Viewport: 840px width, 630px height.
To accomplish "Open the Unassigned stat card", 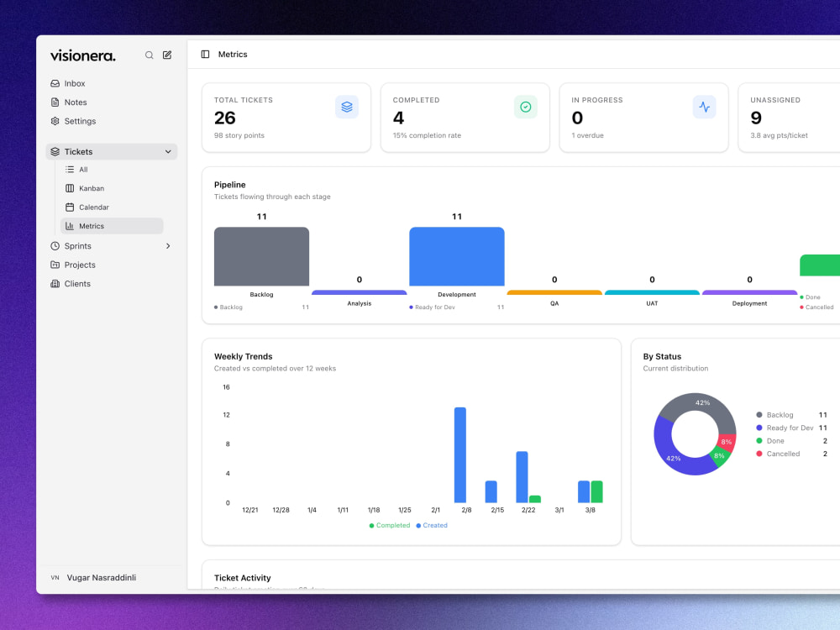I will (x=789, y=118).
